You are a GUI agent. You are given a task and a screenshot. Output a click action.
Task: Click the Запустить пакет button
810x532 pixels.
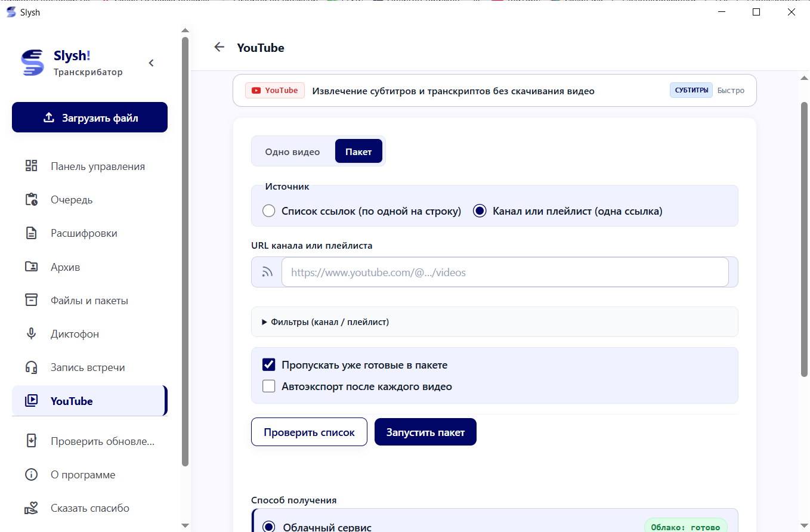pyautogui.click(x=425, y=432)
